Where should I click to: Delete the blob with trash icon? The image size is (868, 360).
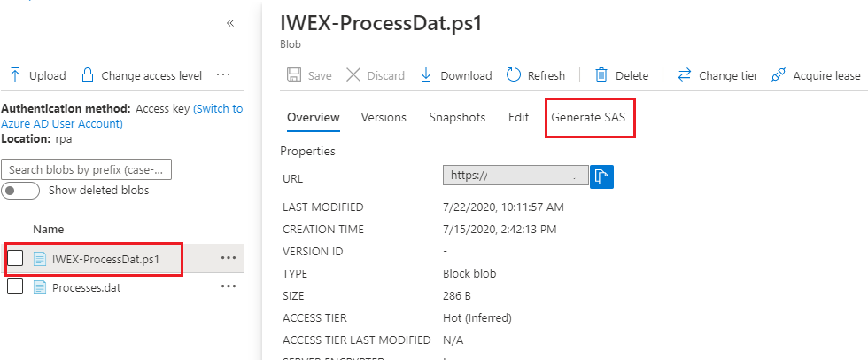coord(601,75)
